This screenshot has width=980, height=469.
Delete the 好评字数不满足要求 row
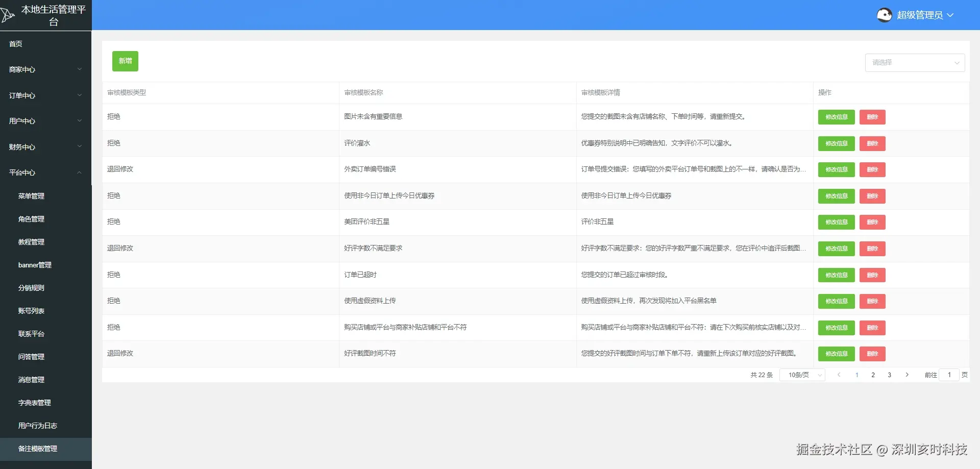tap(872, 249)
